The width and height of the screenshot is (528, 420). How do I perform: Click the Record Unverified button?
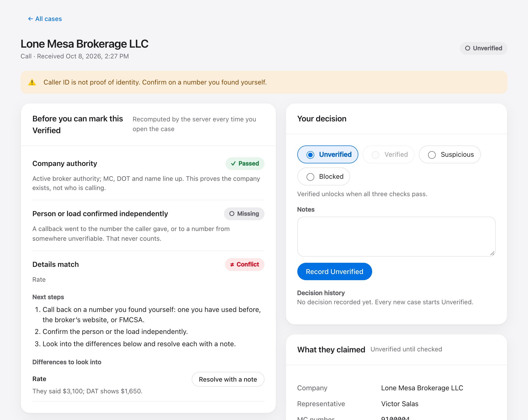(x=334, y=271)
